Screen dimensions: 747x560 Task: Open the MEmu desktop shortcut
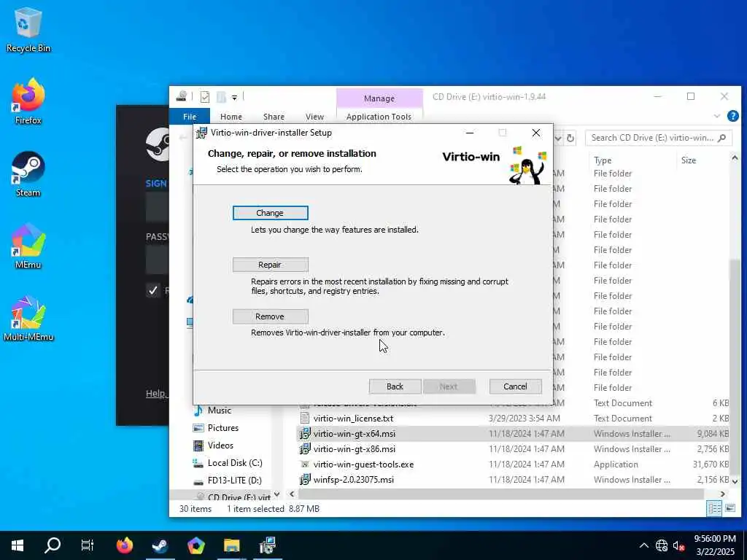pos(28,246)
